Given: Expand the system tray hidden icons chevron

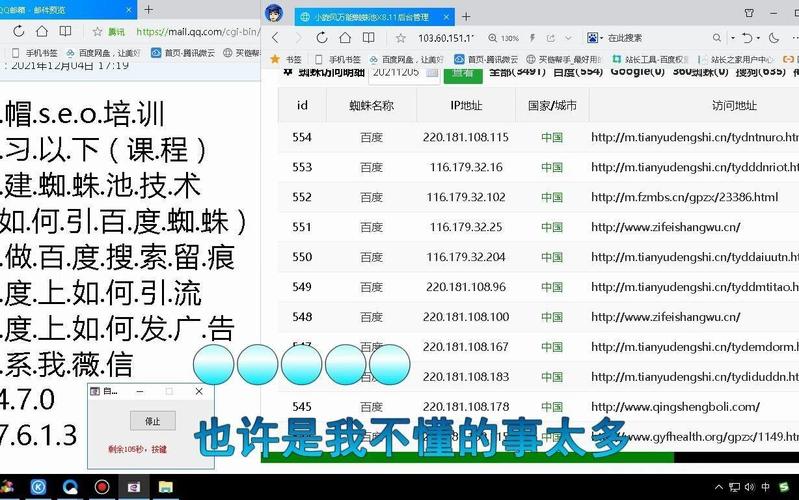Looking at the screenshot, I should coord(719,487).
